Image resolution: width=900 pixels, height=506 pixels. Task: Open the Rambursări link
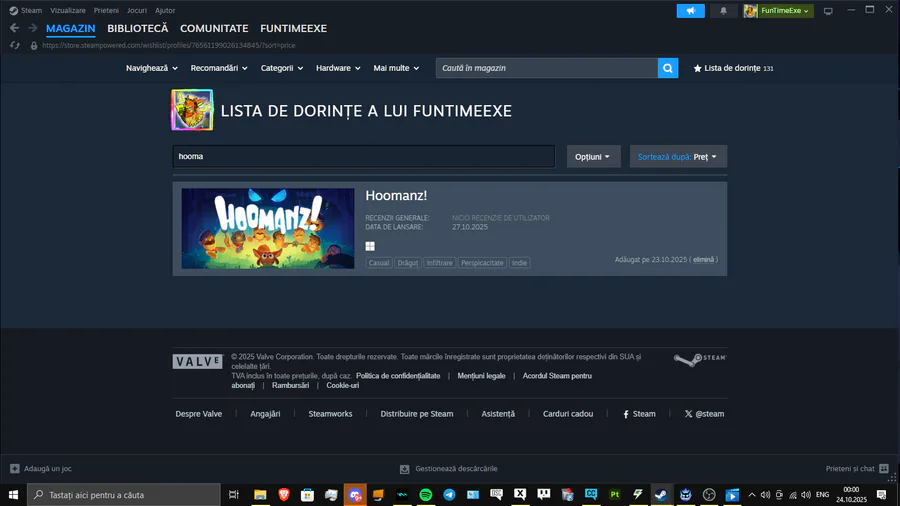pyautogui.click(x=290, y=386)
